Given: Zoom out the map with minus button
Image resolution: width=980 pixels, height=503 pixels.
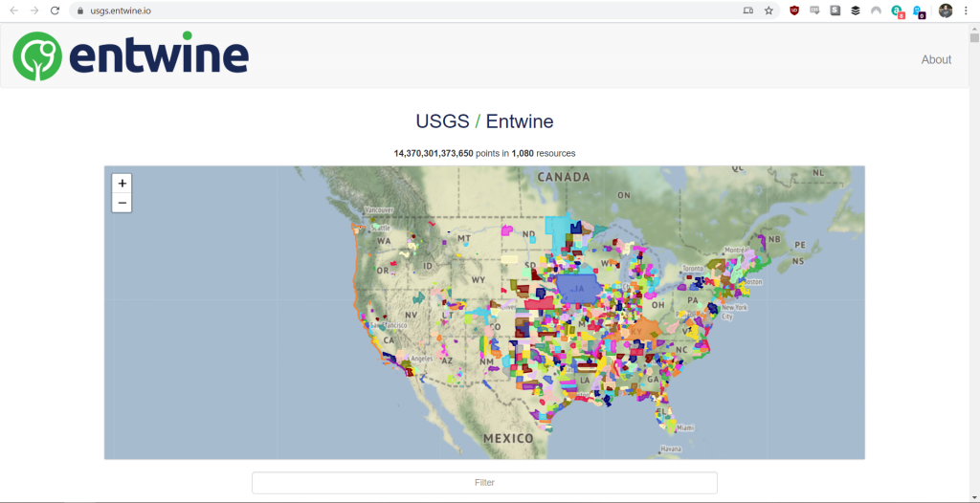Looking at the screenshot, I should click(x=122, y=203).
